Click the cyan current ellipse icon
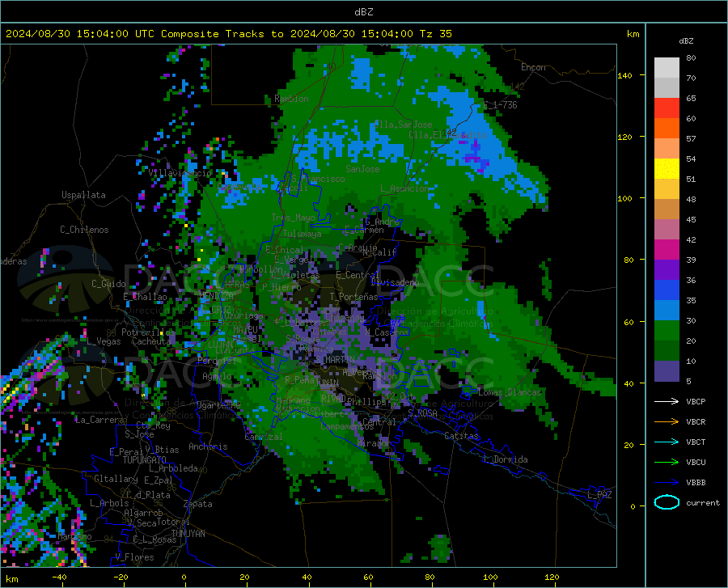 click(x=667, y=502)
